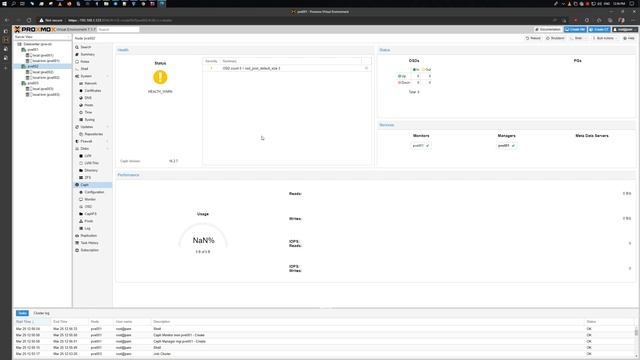The width and height of the screenshot is (640, 360).
Task: Click the Help button
Action: (x=629, y=38)
